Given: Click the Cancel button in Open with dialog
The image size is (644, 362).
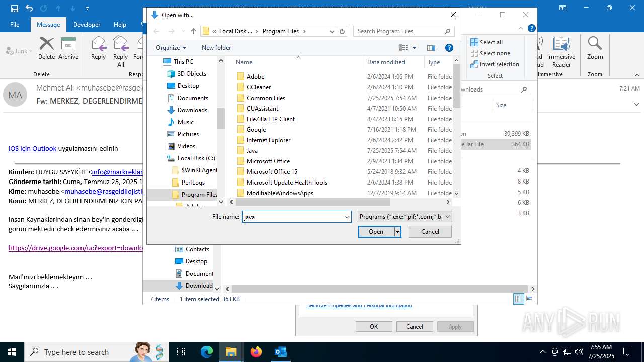Looking at the screenshot, I should coord(430,232).
